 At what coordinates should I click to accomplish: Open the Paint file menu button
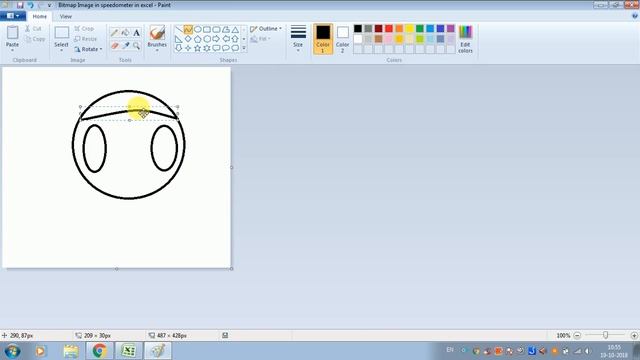13,16
